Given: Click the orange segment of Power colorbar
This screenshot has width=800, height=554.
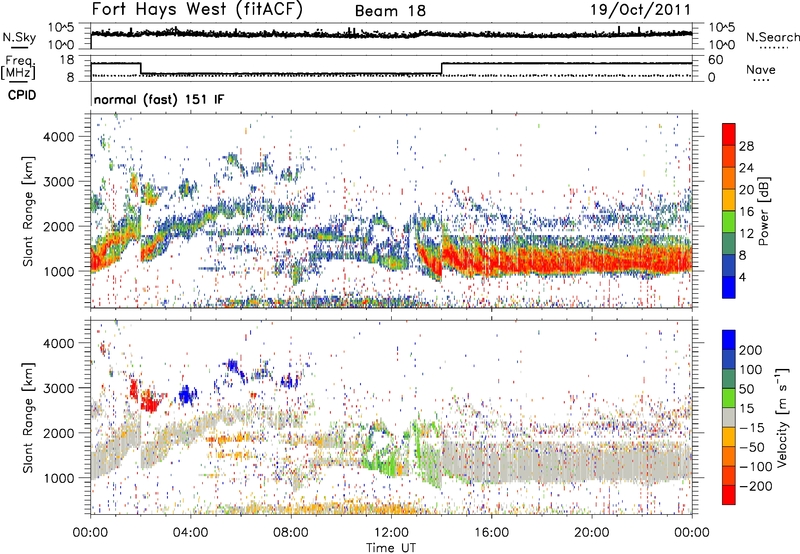Looking at the screenshot, I should (x=729, y=179).
